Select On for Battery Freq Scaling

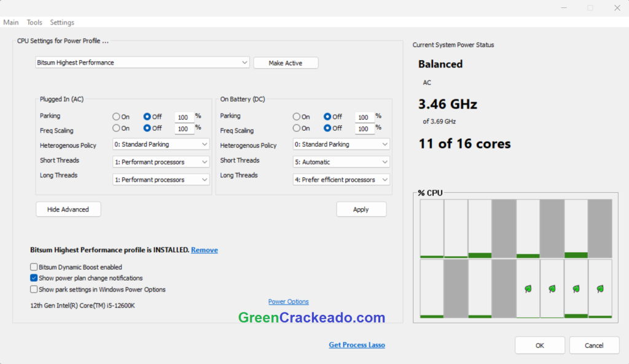coord(297,128)
